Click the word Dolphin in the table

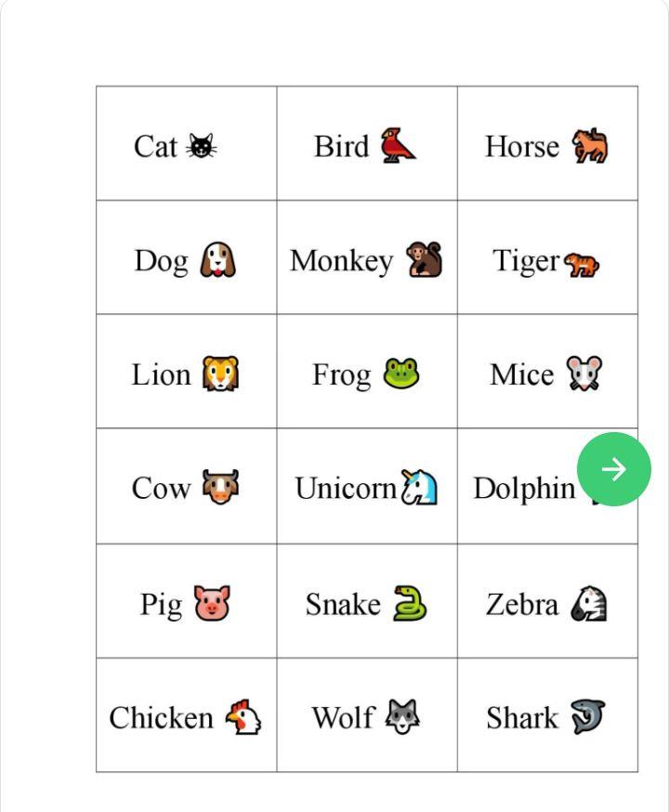coord(524,489)
